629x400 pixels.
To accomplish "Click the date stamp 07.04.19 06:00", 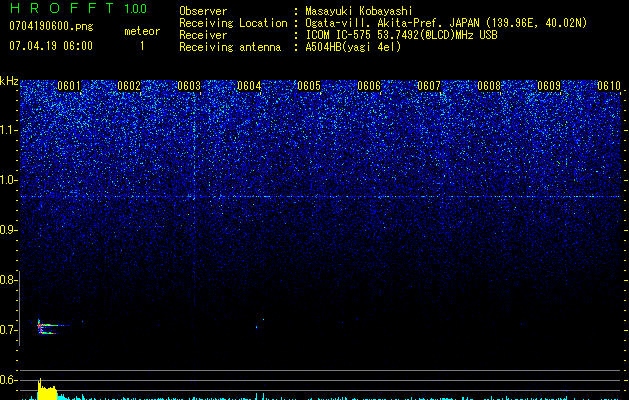I will [51, 46].
